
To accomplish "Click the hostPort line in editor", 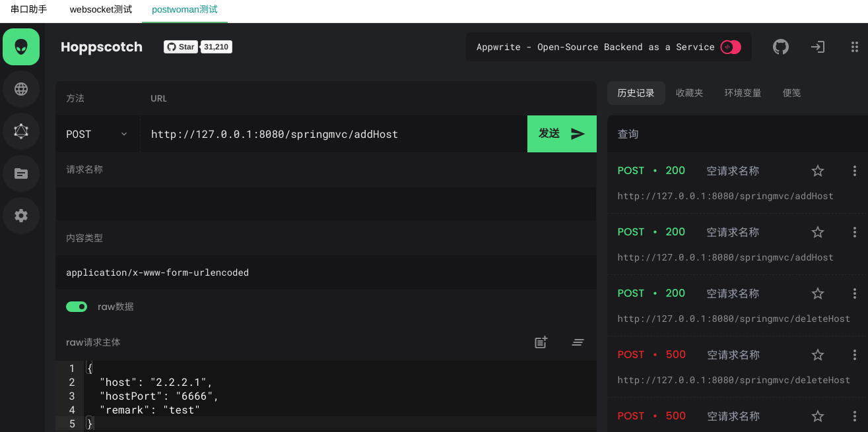I will pyautogui.click(x=159, y=396).
